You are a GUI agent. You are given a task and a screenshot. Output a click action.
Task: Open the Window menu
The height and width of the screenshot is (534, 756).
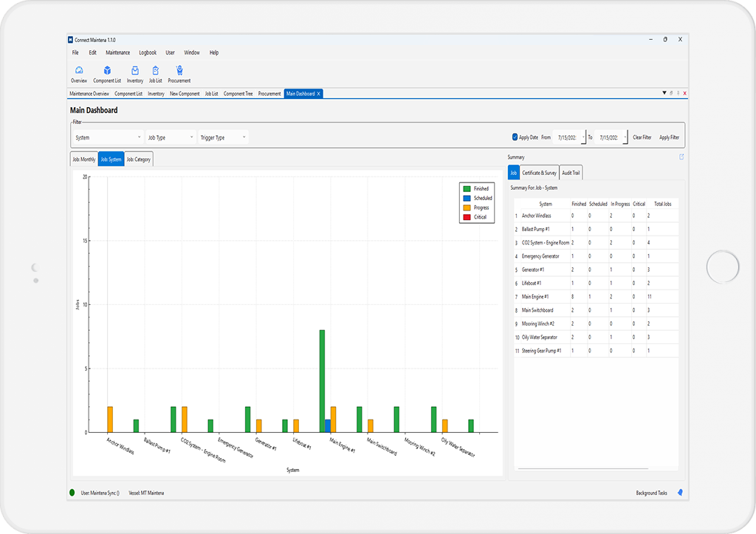192,52
